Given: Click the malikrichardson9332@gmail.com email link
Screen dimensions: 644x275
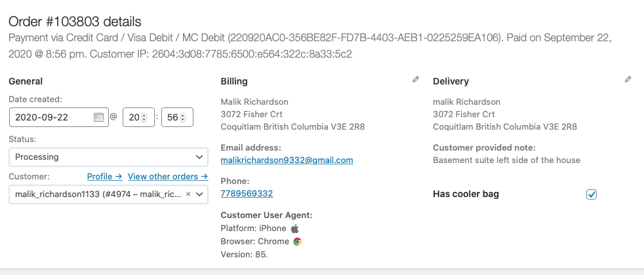Looking at the screenshot, I should (x=287, y=160).
